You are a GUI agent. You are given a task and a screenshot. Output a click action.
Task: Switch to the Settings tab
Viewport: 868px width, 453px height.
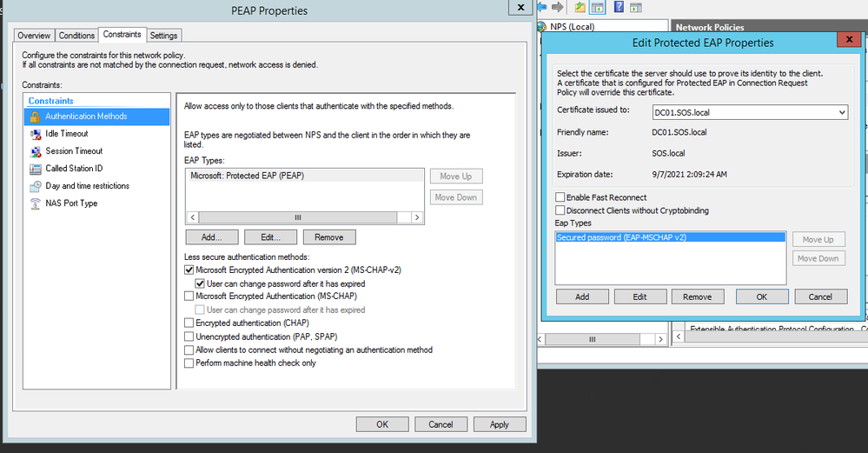(164, 36)
